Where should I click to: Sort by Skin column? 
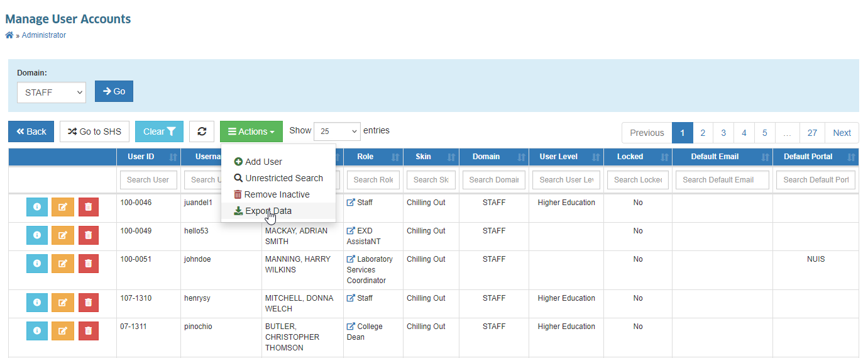[431, 157]
